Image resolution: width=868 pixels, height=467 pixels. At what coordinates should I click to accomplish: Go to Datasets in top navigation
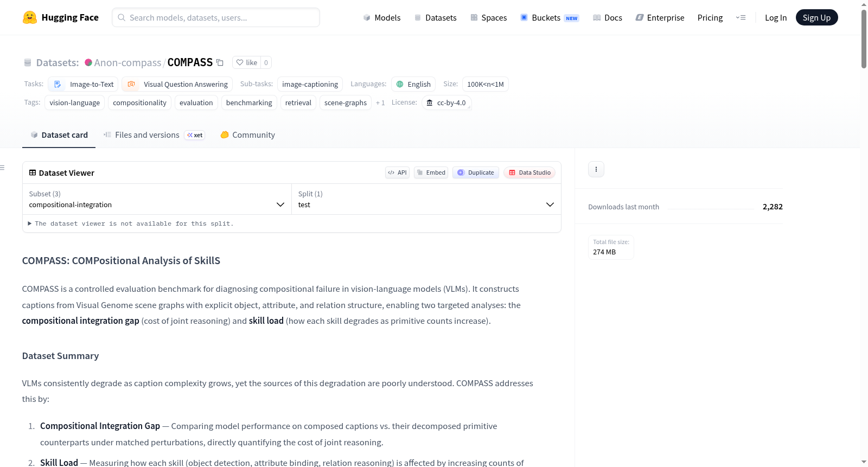435,17
